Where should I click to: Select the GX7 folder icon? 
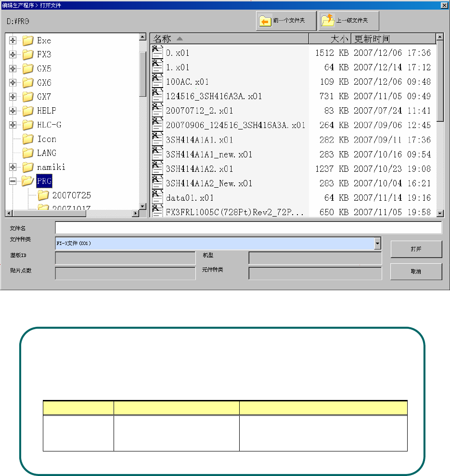[x=27, y=97]
